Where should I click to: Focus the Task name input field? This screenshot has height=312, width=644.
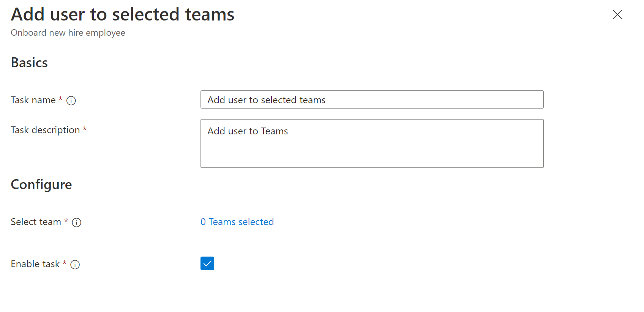point(372,99)
